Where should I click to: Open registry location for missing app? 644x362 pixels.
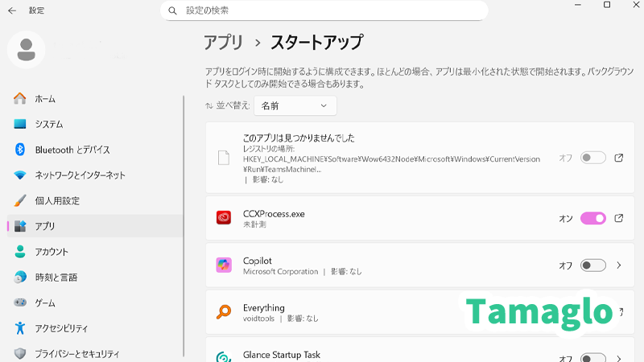pos(619,158)
